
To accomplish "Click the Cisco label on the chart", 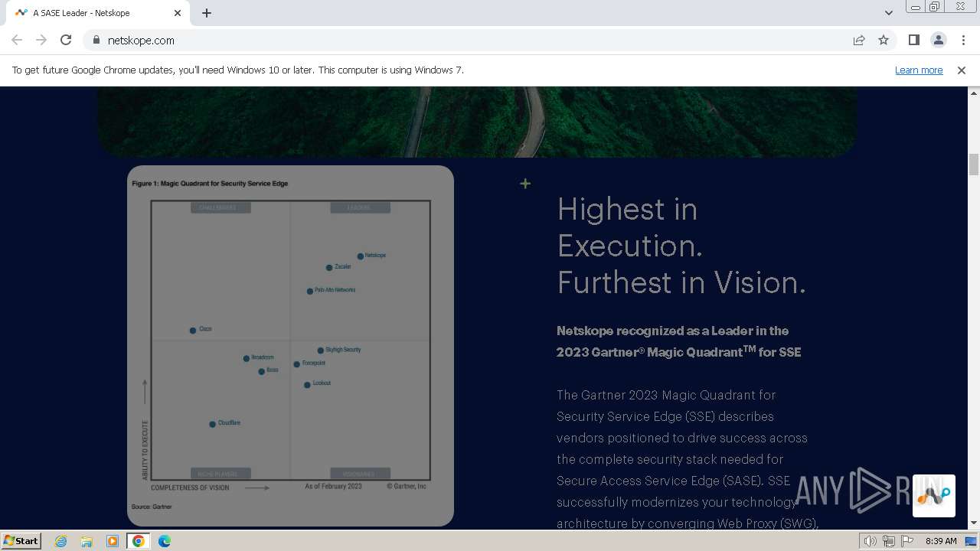I will coord(205,329).
